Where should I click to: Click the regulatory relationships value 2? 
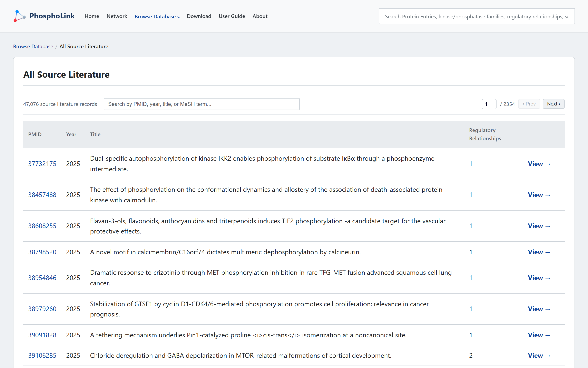point(471,356)
